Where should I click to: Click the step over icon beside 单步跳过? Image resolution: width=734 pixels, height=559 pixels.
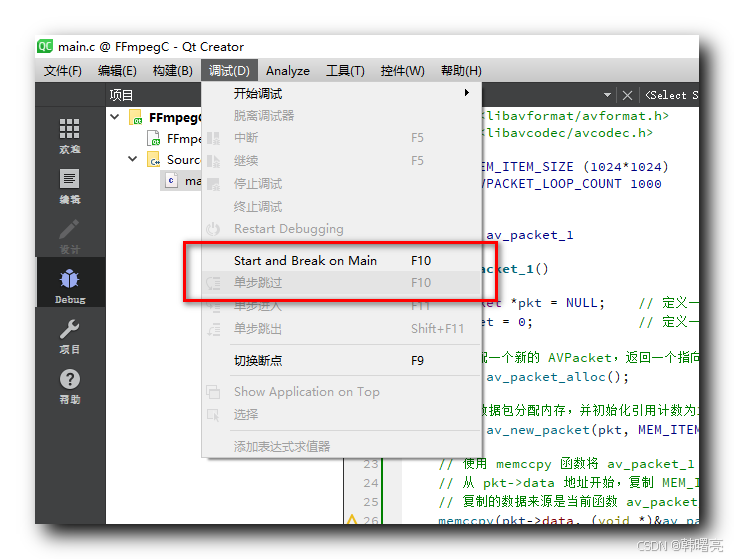coord(213,283)
